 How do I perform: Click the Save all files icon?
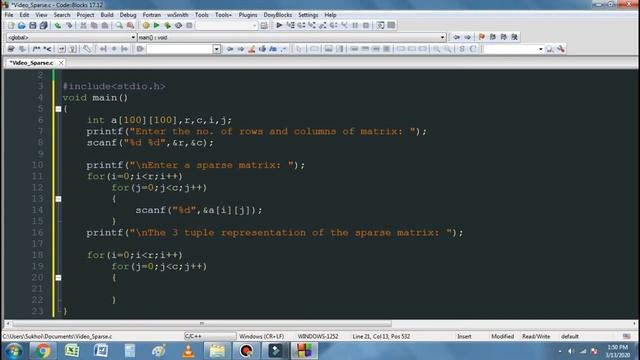(43, 25)
